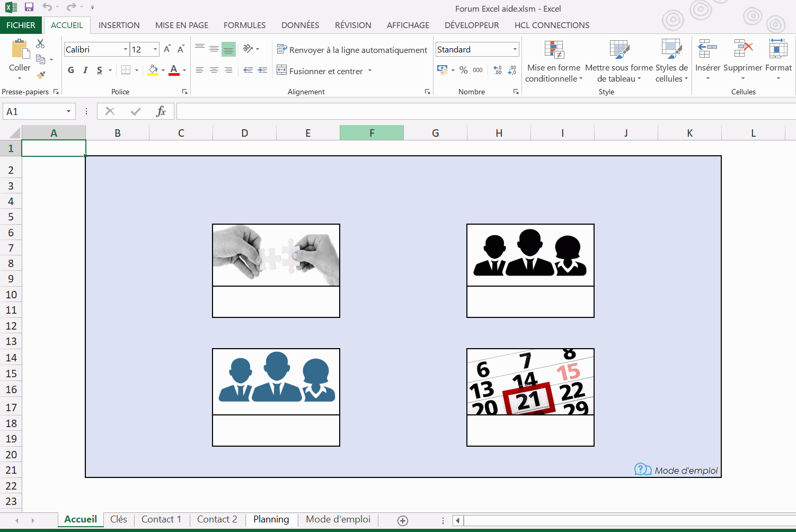This screenshot has height=532, width=796.
Task: Click the Increase font size icon
Action: (x=167, y=49)
